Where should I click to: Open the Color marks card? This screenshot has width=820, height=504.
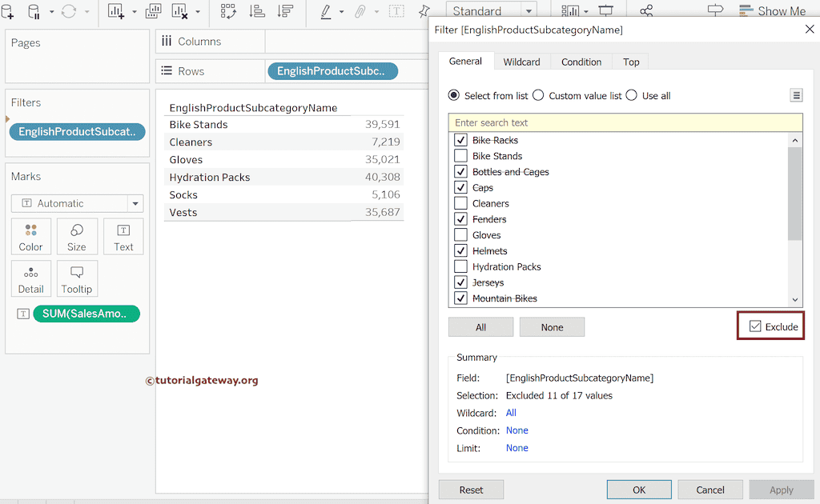click(x=31, y=237)
